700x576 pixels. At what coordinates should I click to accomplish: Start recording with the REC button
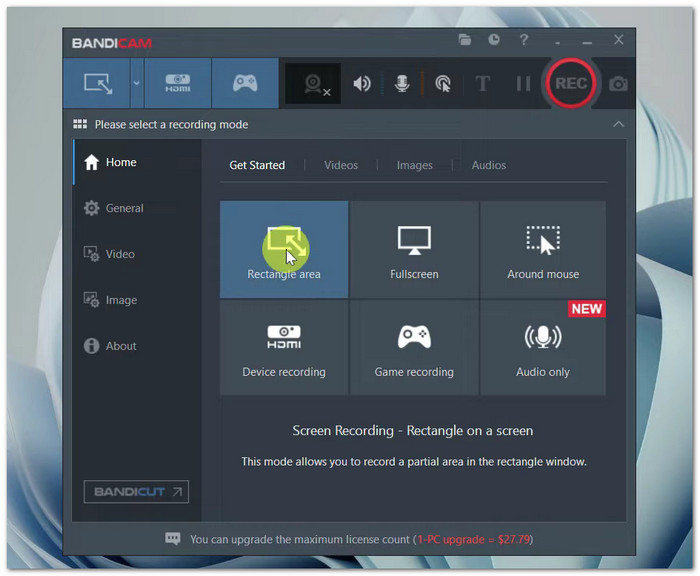[x=571, y=83]
